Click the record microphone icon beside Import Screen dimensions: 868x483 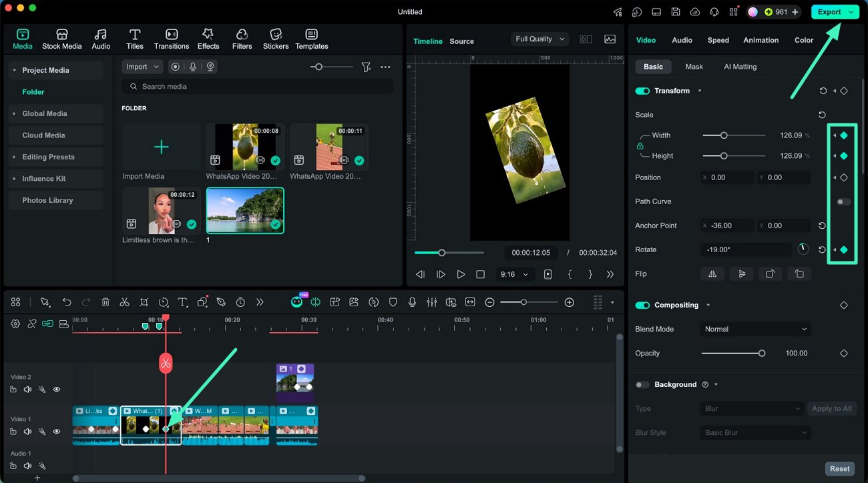(193, 67)
